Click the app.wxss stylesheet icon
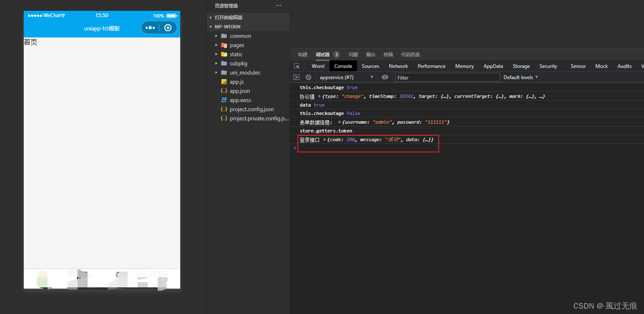Viewport: 644px width, 314px height. (x=224, y=100)
